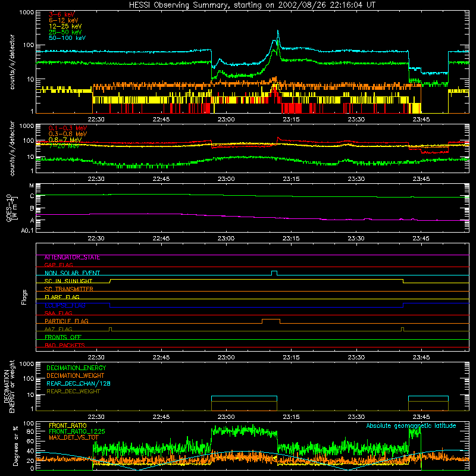Select the ATTENUATOR_STATE flag label

pos(72,258)
